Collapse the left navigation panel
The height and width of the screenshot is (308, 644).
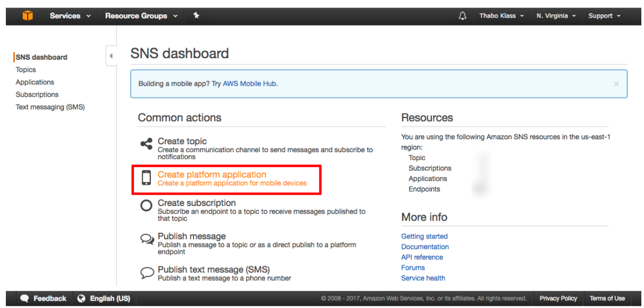111,56
